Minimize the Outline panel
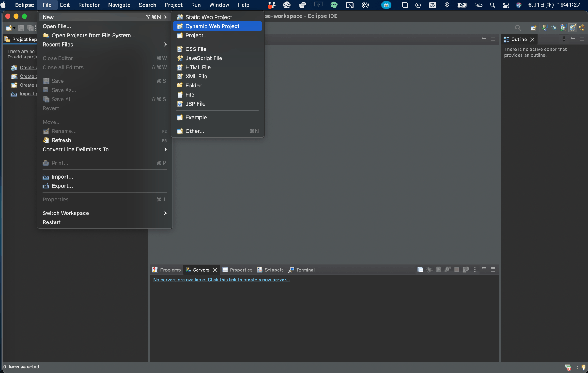588x373 pixels. pyautogui.click(x=573, y=38)
